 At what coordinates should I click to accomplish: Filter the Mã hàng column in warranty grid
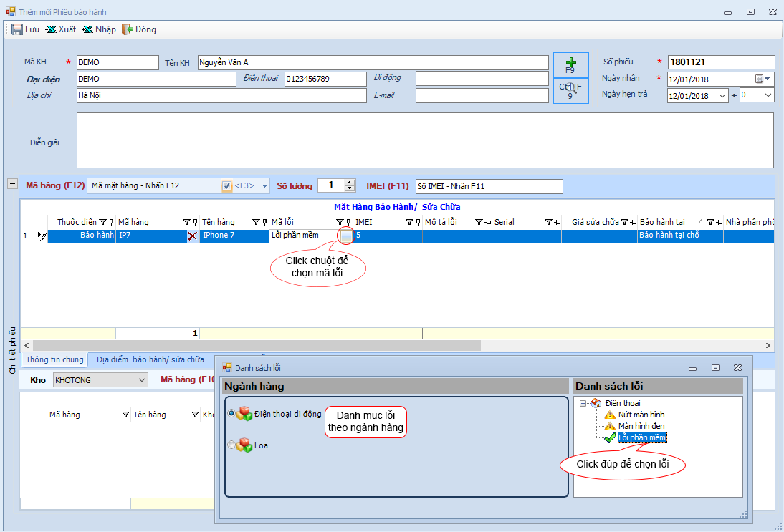click(186, 222)
